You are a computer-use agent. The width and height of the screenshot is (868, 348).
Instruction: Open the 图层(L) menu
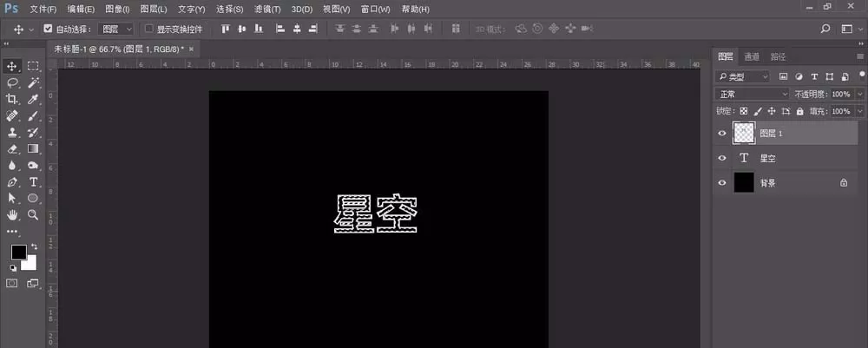pos(154,10)
